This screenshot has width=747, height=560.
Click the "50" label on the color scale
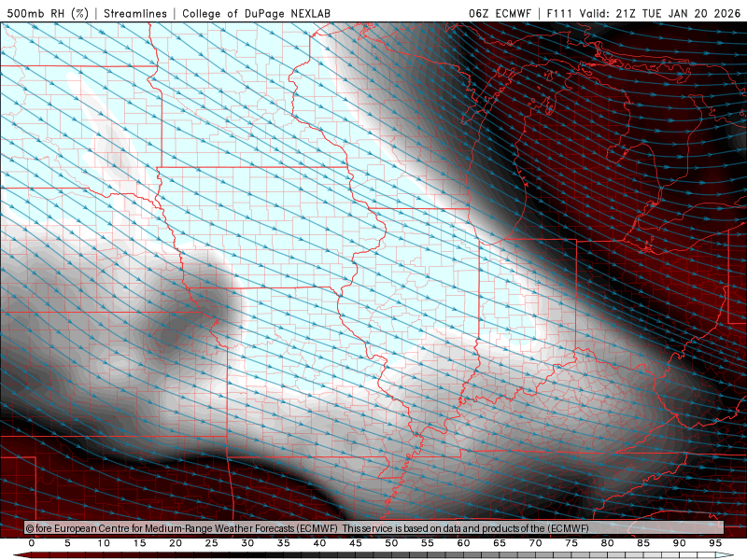(x=391, y=543)
